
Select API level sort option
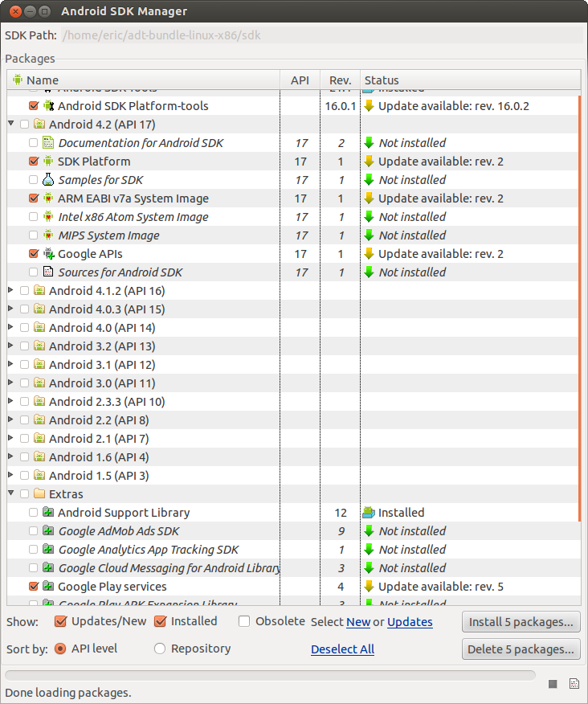(60, 649)
